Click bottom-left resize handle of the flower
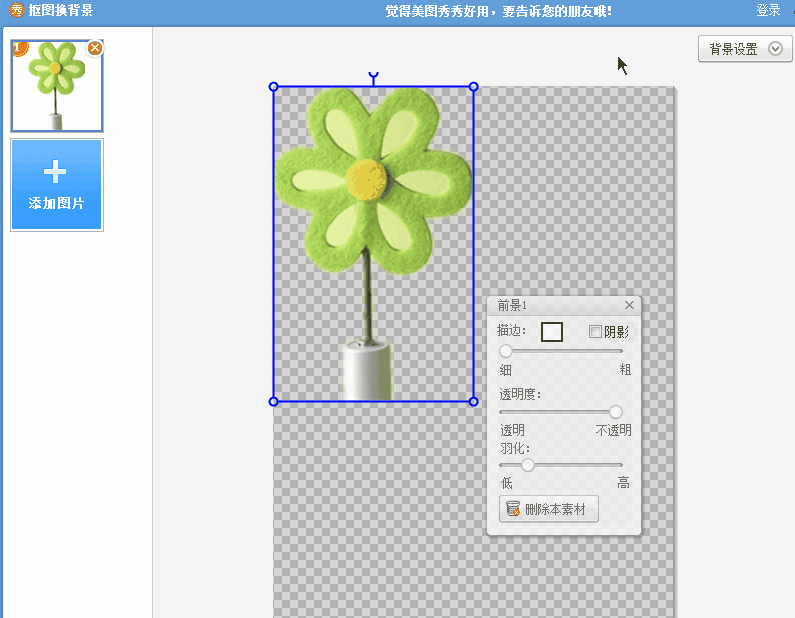795x618 pixels. [273, 402]
